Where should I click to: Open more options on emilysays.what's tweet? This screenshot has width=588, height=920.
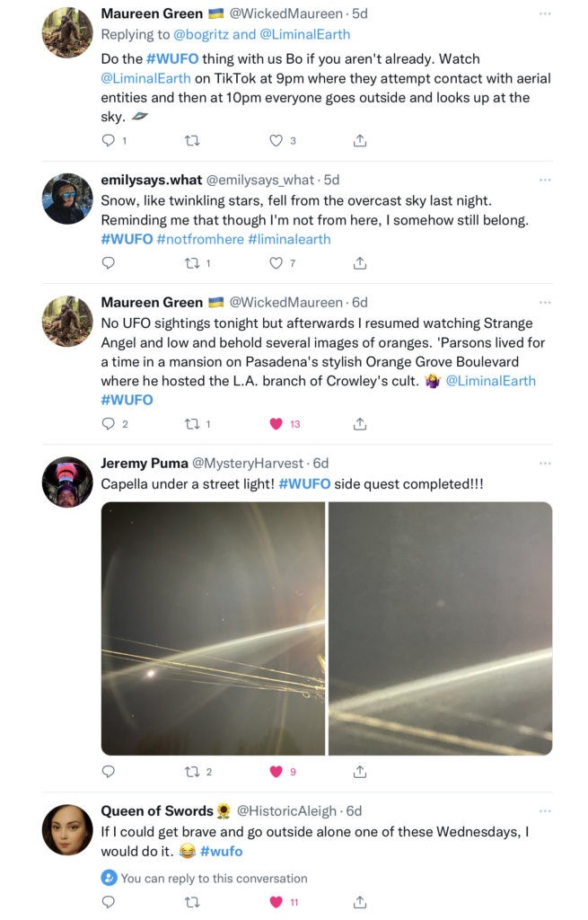tap(545, 180)
